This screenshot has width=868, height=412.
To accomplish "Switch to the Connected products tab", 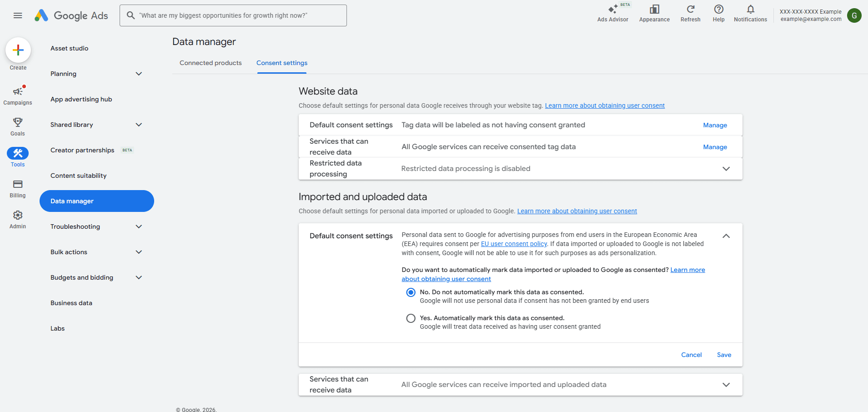I will pyautogui.click(x=210, y=63).
